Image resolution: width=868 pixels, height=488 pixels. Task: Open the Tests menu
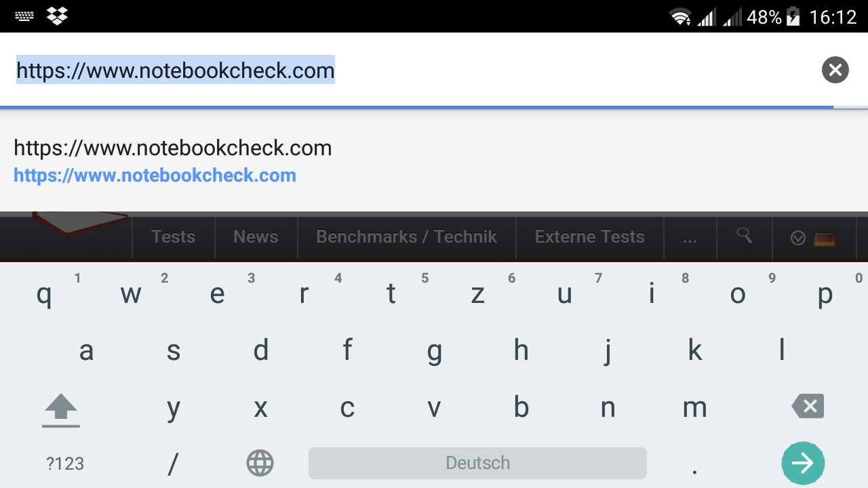pyautogui.click(x=173, y=237)
